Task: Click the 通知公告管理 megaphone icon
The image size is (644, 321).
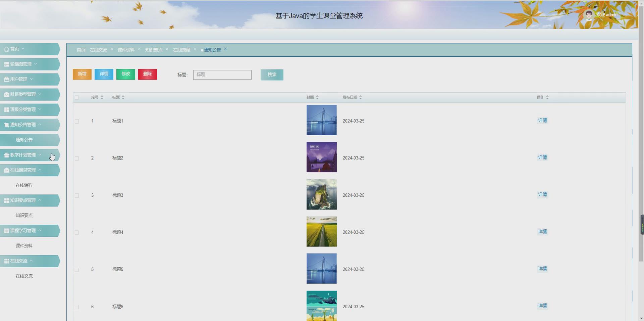Action: (x=6, y=125)
